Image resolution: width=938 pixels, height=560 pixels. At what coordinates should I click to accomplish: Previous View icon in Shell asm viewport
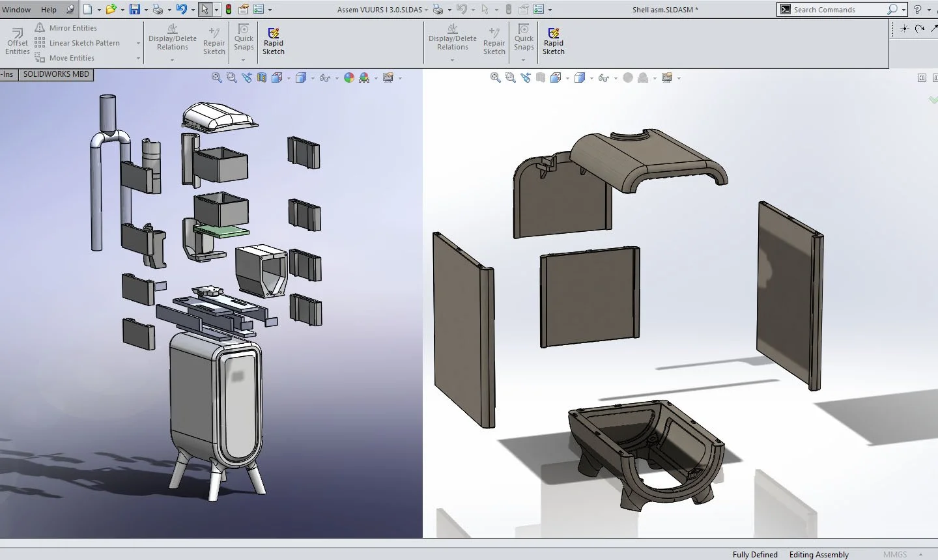point(526,77)
